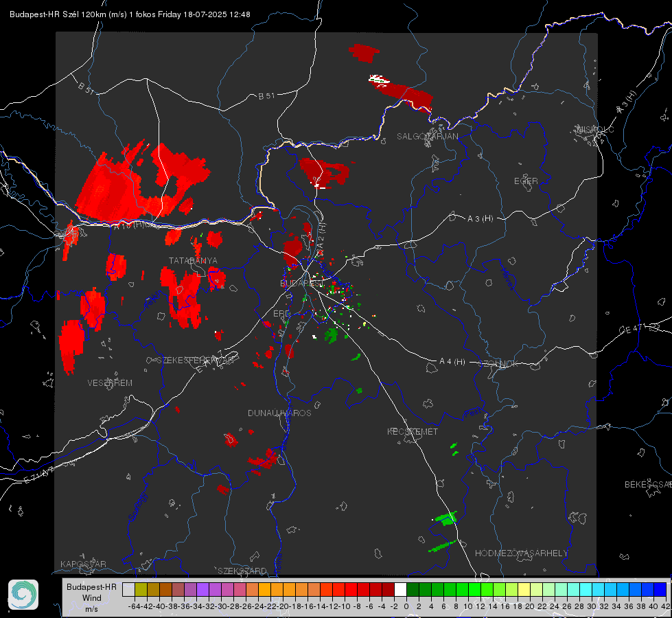Click the SALGOTARJAN city label
Viewport: 672px width, 618px height.
[x=427, y=137]
